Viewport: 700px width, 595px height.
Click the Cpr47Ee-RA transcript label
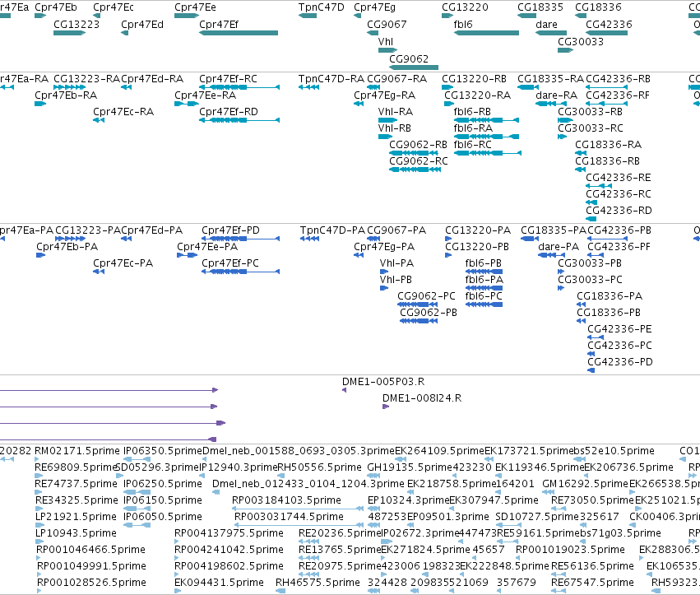[x=206, y=95]
